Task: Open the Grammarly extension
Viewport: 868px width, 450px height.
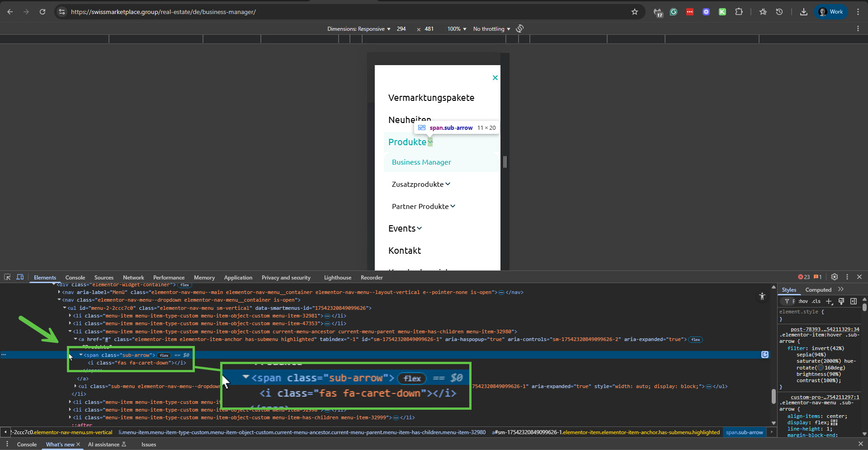Action: (x=674, y=12)
